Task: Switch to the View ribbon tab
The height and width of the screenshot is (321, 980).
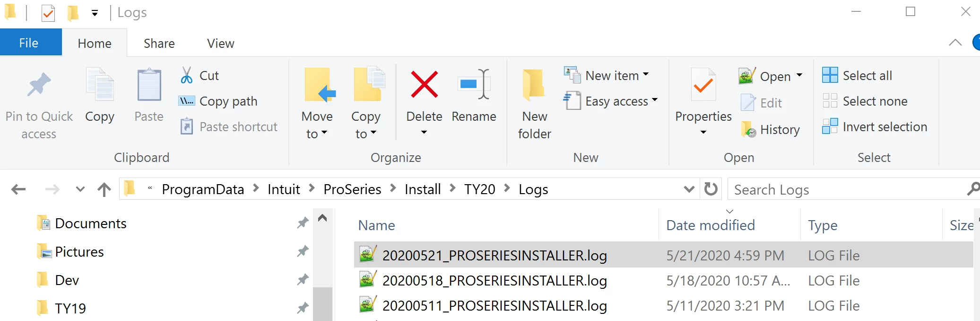Action: point(221,43)
